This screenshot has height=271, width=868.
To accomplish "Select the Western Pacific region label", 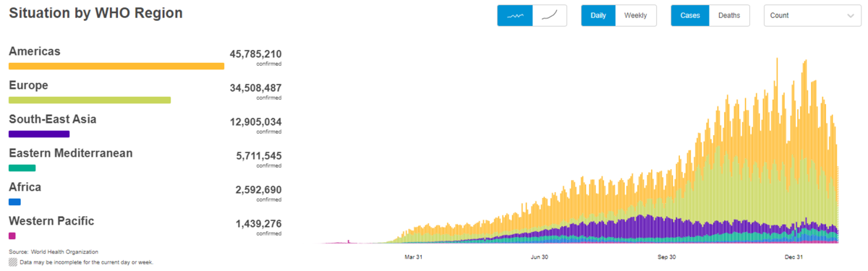I will 51,221.
